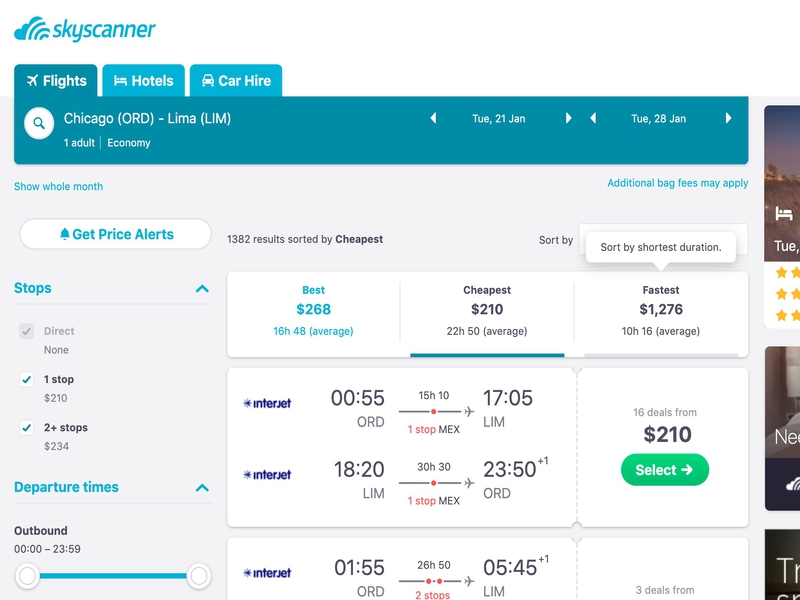Go to next return date arrow

[x=729, y=118]
